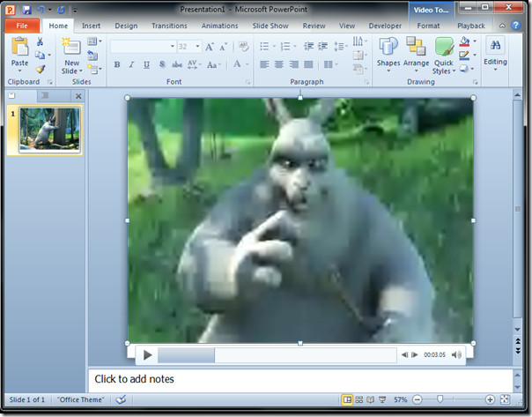
Task: Click "Office Theme" in status bar
Action: click(x=80, y=399)
